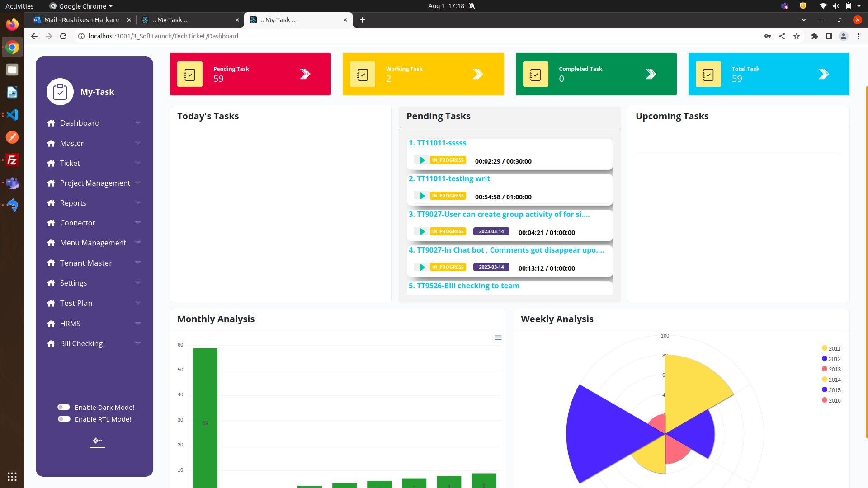
Task: Expand the Project Management menu arrow
Action: [138, 183]
